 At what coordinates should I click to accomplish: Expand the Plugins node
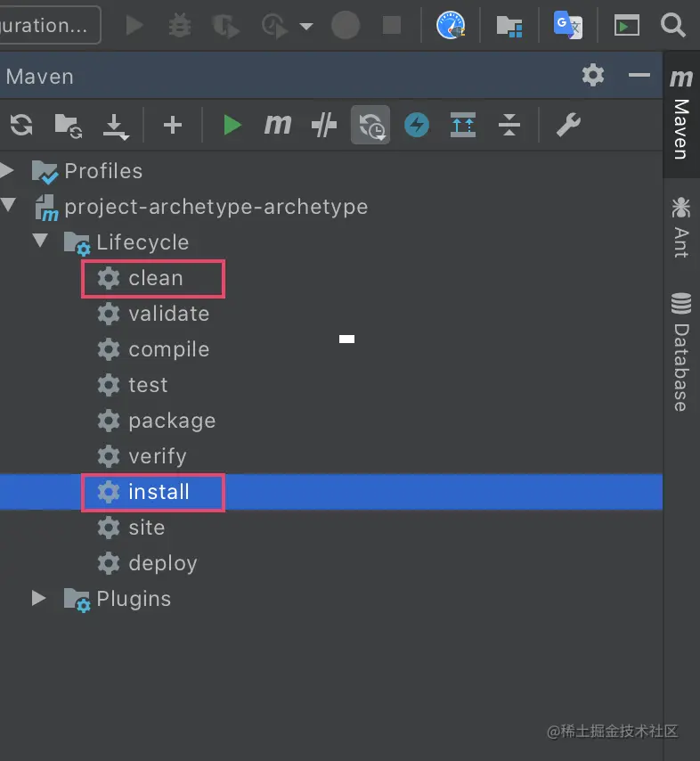[38, 598]
